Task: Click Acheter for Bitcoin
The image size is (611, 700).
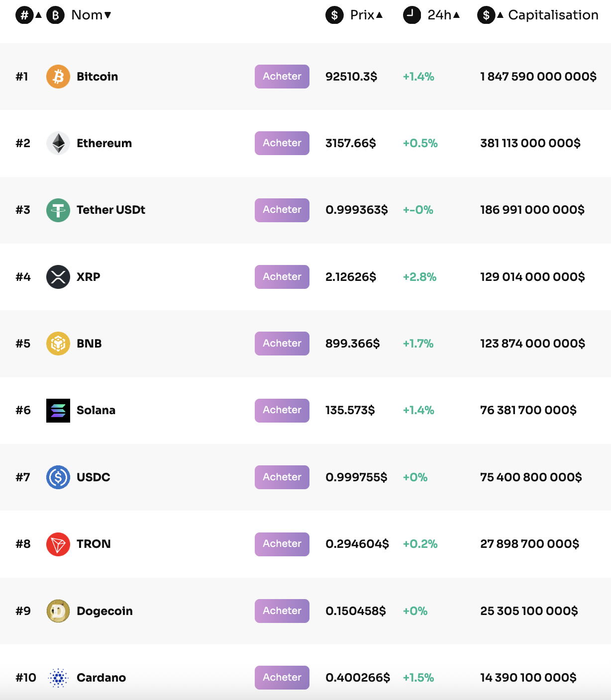Action: click(282, 77)
